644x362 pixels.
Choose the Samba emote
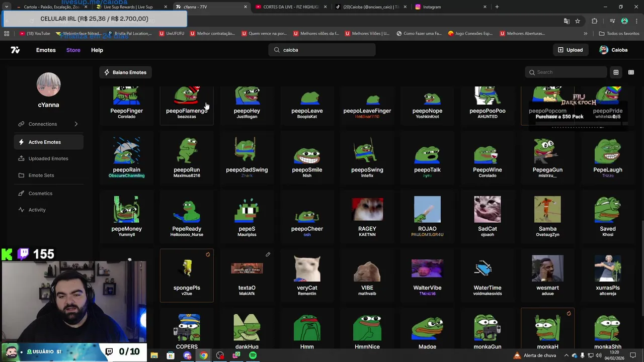(547, 216)
